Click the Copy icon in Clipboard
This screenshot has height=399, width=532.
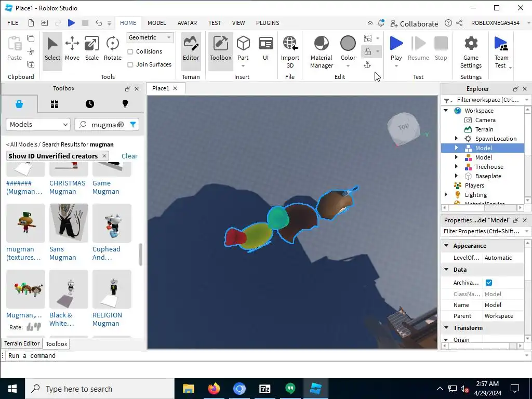pyautogui.click(x=31, y=38)
